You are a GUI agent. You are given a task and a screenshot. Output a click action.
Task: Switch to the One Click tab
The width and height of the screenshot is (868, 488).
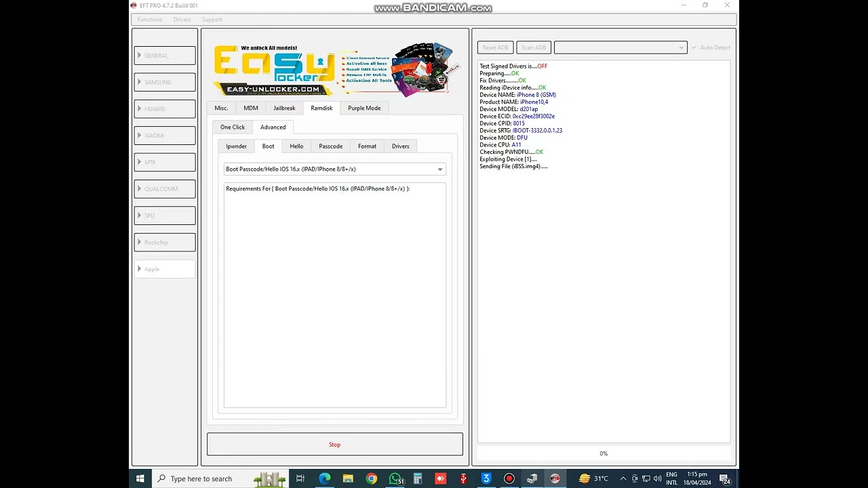(x=233, y=127)
